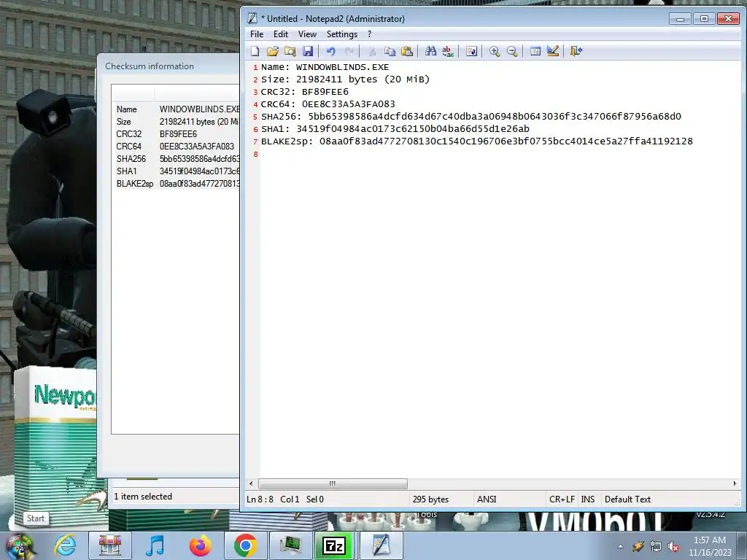
Task: Open the File menu
Action: click(257, 34)
